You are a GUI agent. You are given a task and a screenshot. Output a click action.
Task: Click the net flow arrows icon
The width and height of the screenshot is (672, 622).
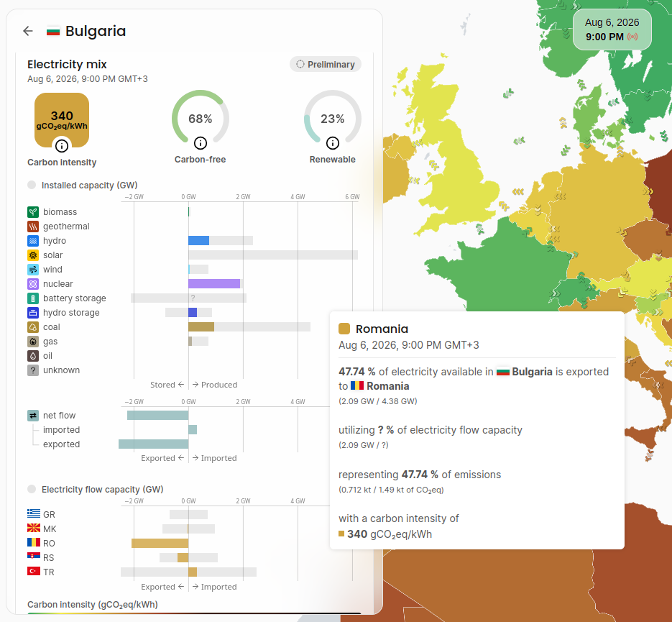click(x=33, y=416)
